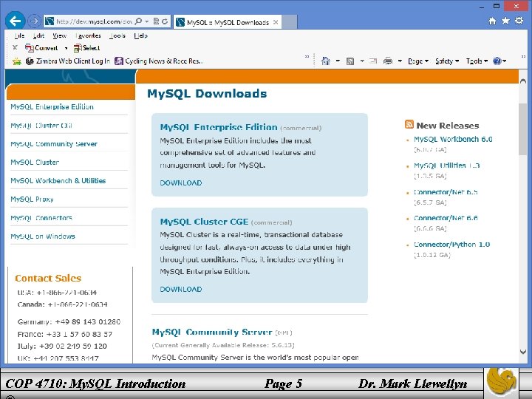
Task: Click the Print icon in command bar
Action: [x=388, y=61]
